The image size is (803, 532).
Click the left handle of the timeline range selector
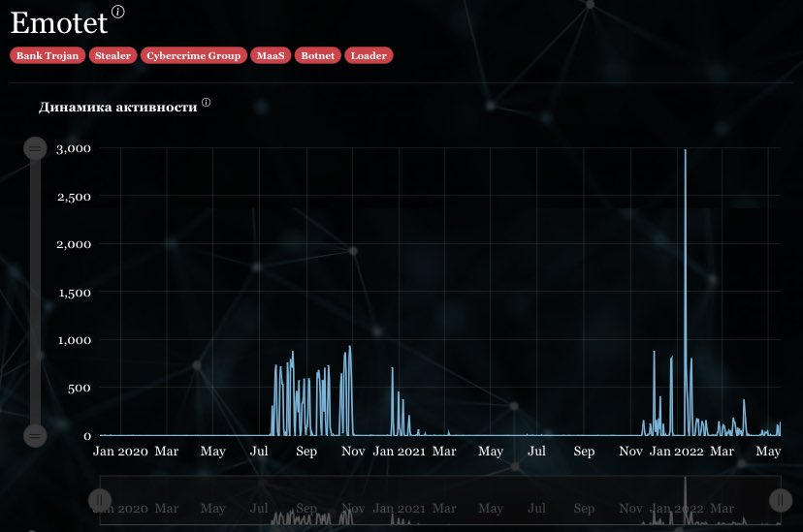(100, 500)
